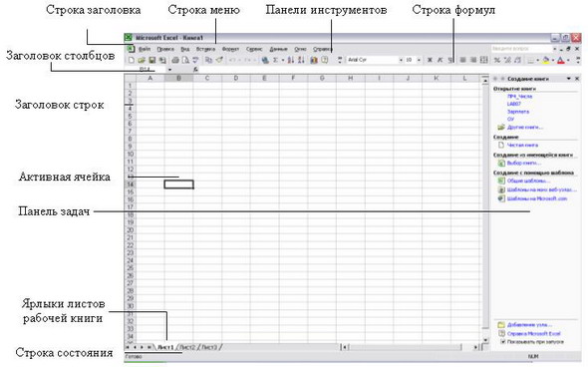Expand Standard toolbar options chevron
Viewport: 588px width, 367px height.
pyautogui.click(x=340, y=60)
